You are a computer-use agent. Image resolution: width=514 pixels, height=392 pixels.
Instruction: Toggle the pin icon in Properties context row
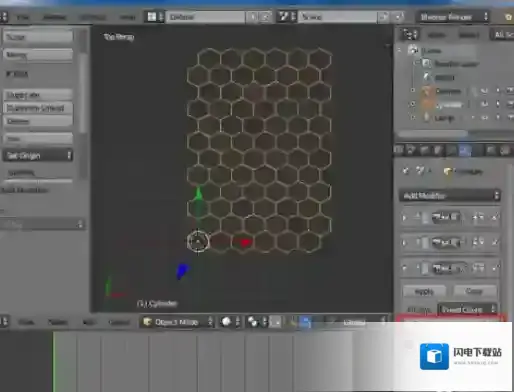[406, 171]
